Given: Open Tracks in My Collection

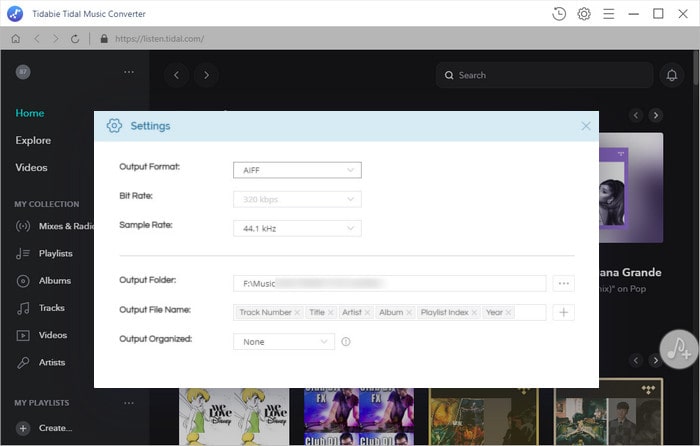Looking at the screenshot, I should [40, 308].
